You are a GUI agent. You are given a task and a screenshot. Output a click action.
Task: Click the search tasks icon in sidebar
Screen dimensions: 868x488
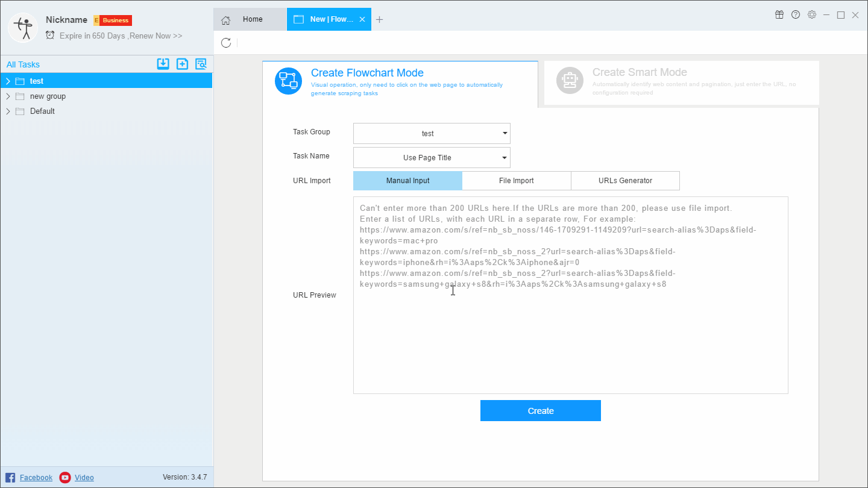(201, 64)
